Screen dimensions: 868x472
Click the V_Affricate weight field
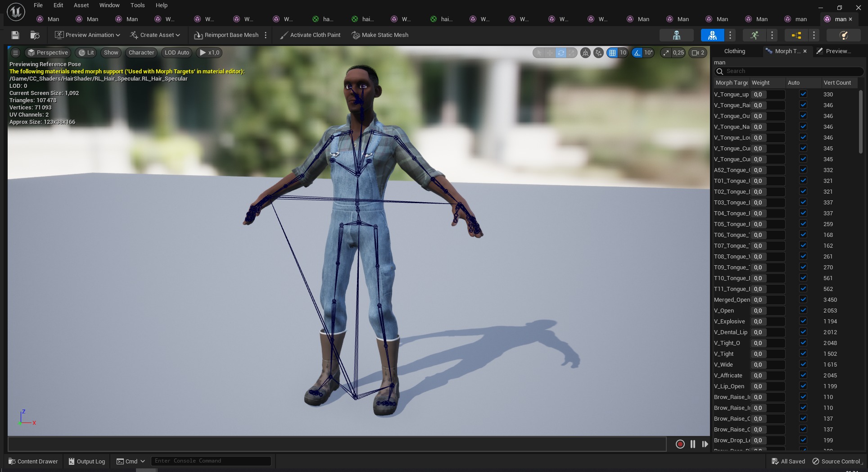point(768,375)
